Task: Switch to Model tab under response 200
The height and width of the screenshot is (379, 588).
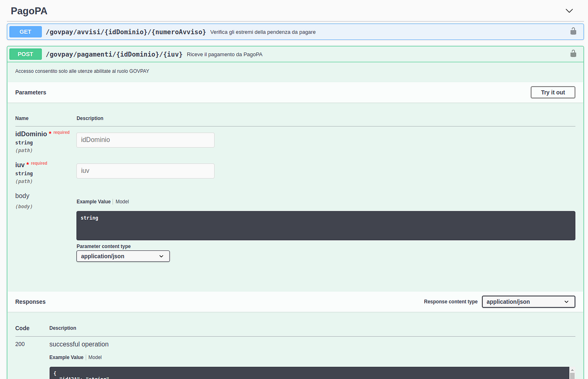Action: (95, 358)
